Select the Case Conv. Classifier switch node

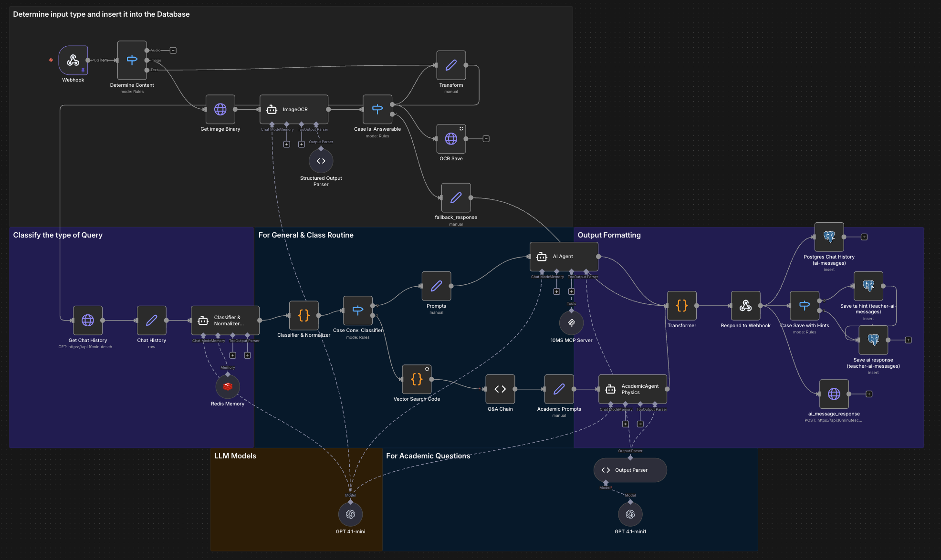358,311
